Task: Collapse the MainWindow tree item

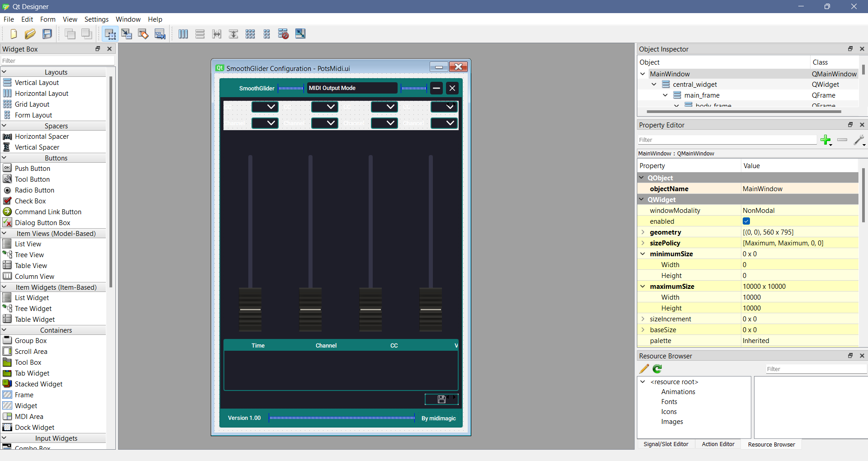Action: tap(643, 74)
